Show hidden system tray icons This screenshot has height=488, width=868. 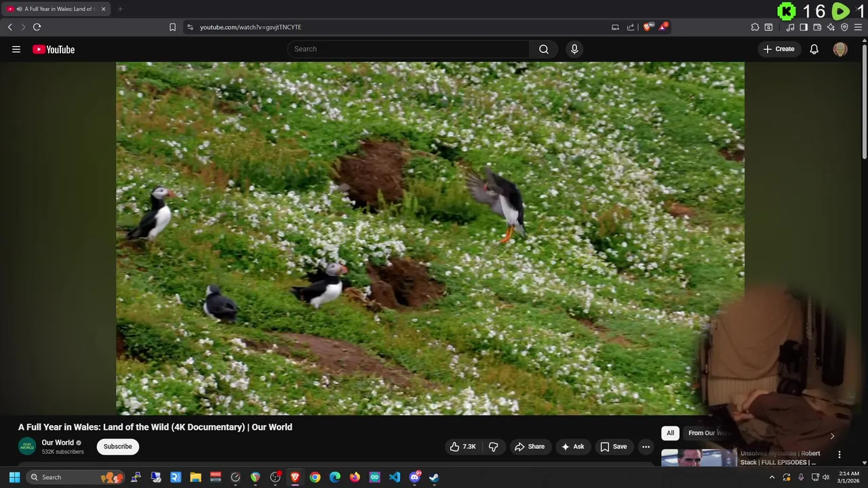(x=772, y=477)
